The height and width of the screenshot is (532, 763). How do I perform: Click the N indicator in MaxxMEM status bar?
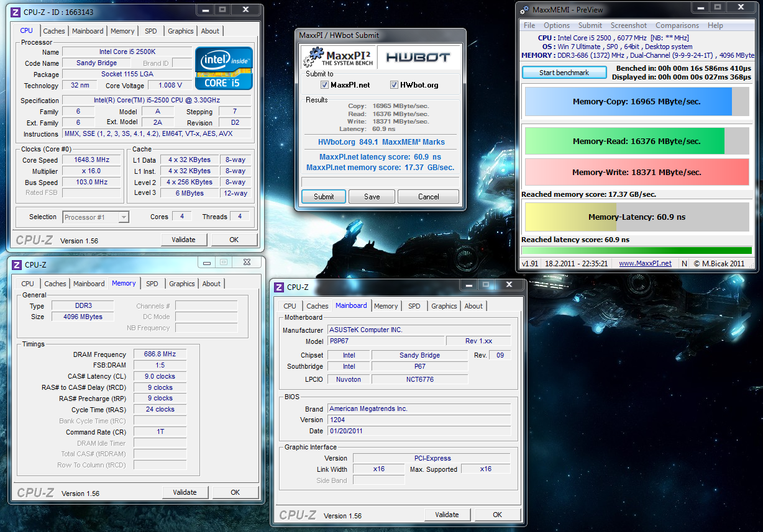click(x=685, y=263)
